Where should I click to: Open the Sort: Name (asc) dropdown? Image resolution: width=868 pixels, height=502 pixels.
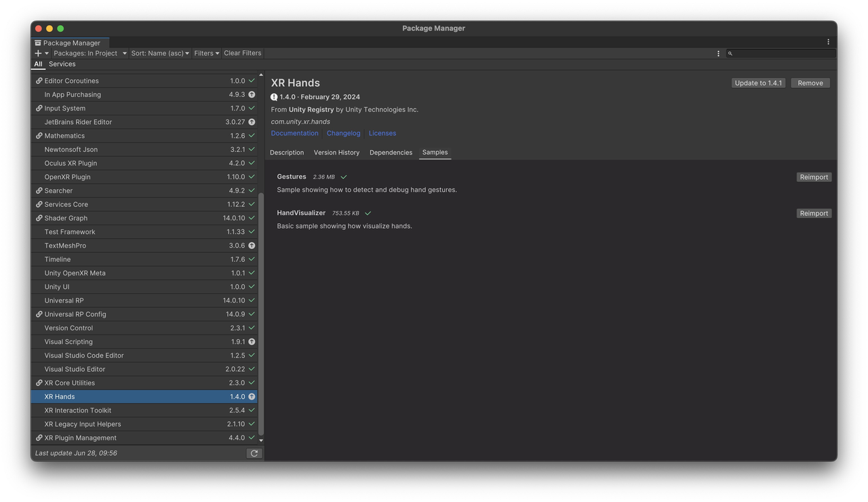point(160,53)
